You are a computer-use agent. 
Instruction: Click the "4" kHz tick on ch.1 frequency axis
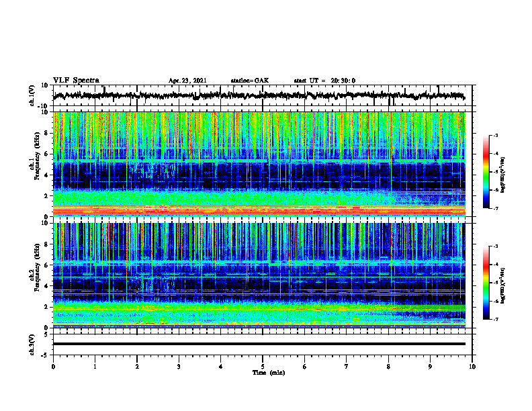46,175
